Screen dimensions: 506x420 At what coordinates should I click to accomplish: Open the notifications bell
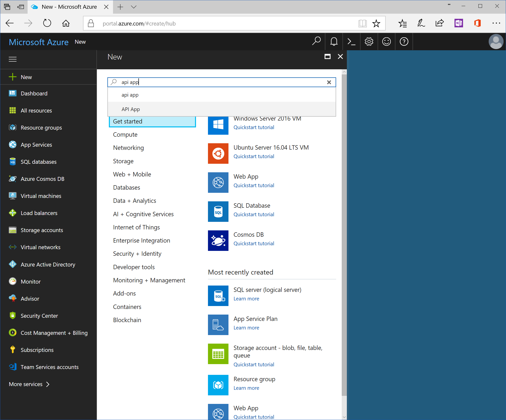(x=334, y=42)
